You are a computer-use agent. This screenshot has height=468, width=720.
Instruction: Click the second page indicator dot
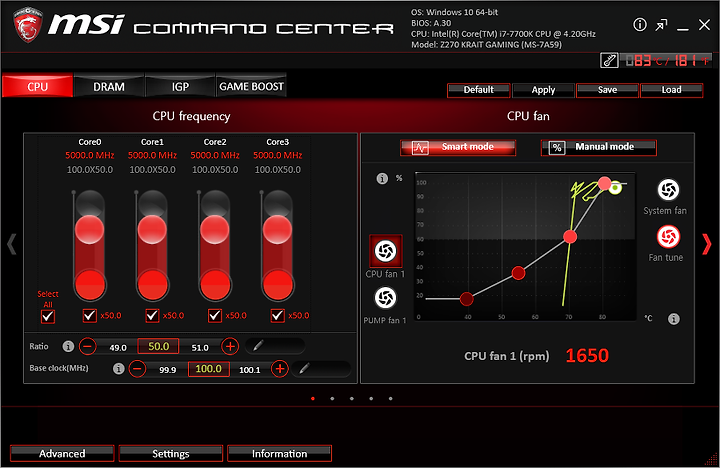coord(332,398)
